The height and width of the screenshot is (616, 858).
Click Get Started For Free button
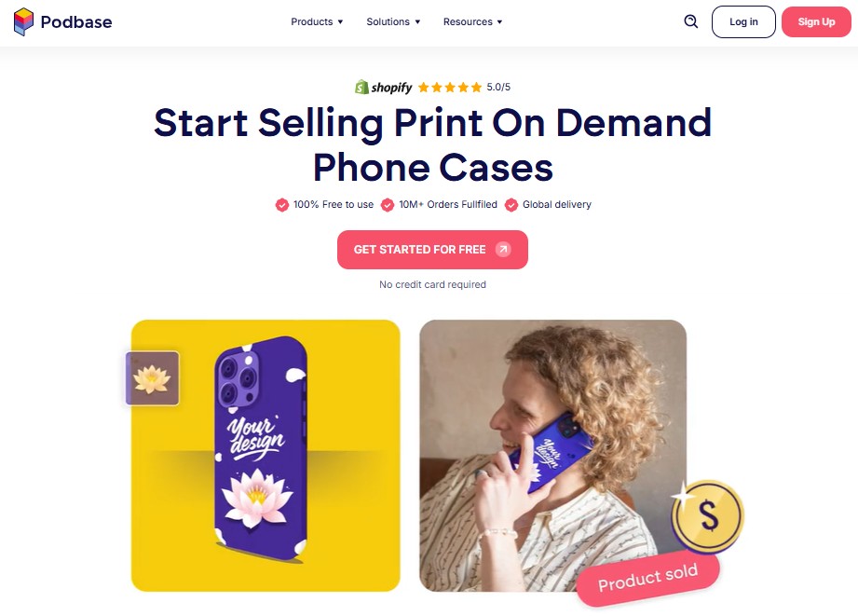(x=432, y=250)
